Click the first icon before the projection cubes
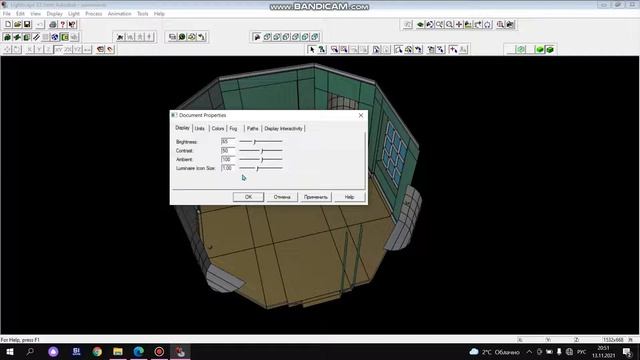Viewport: 640px width, 360px height. tap(257, 37)
